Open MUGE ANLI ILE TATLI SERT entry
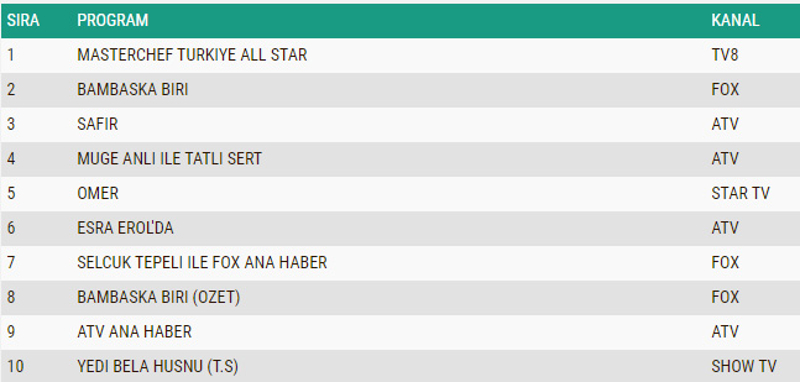The image size is (800, 382). coord(169,159)
